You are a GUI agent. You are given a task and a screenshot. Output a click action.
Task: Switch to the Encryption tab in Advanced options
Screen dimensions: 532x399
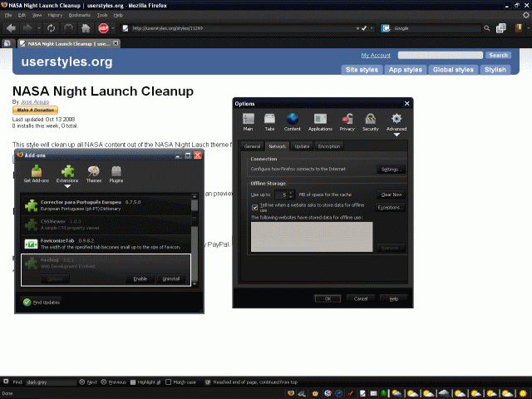[x=329, y=146]
